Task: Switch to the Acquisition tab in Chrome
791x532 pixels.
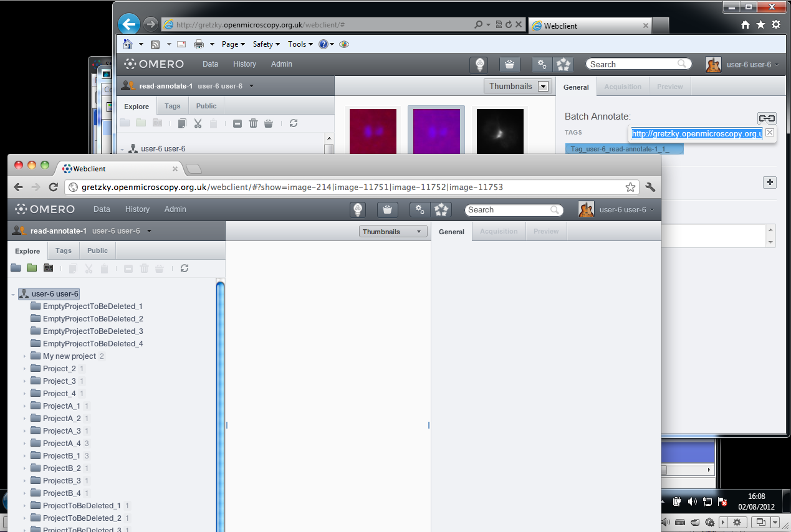Action: pos(499,231)
